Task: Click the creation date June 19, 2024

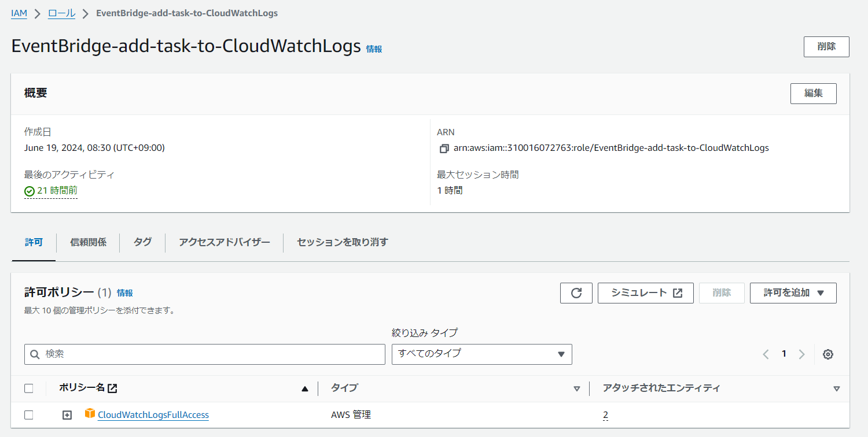Action: [94, 148]
